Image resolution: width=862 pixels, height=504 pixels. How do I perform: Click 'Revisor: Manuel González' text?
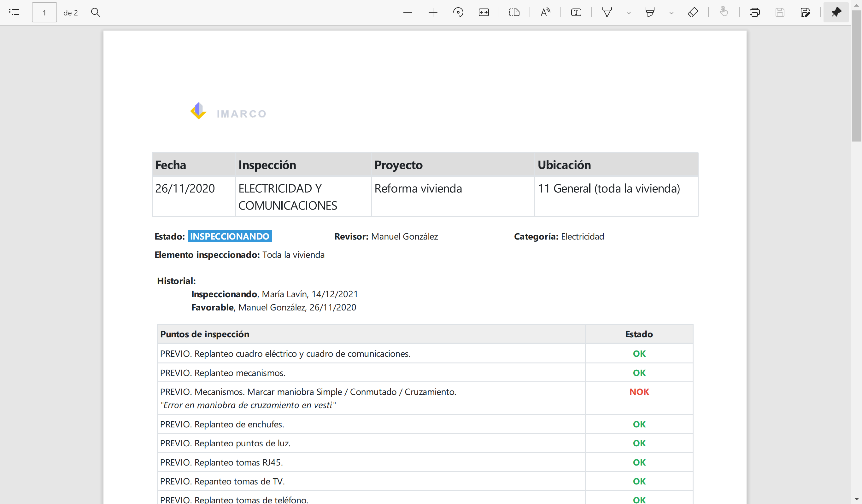(386, 237)
